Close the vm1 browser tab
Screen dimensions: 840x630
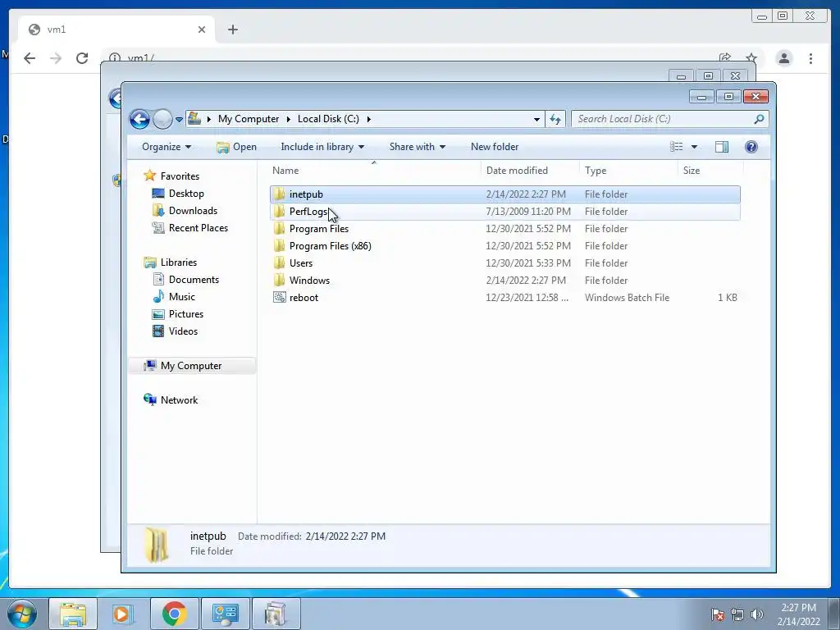click(x=202, y=30)
